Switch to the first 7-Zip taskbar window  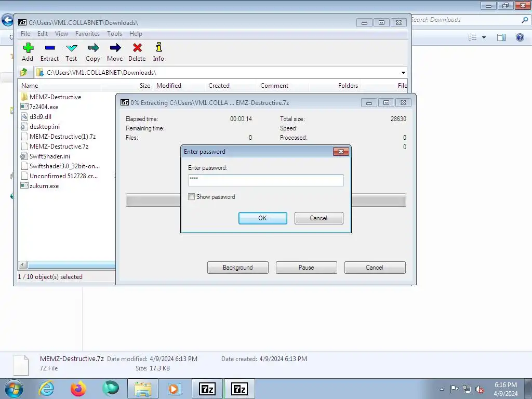point(207,389)
